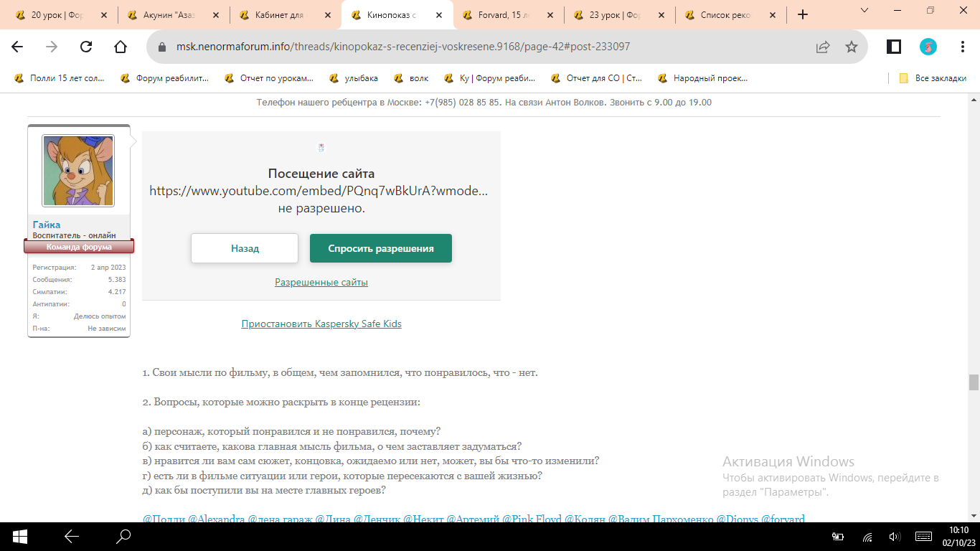Share this page via share icon

pyautogui.click(x=823, y=47)
